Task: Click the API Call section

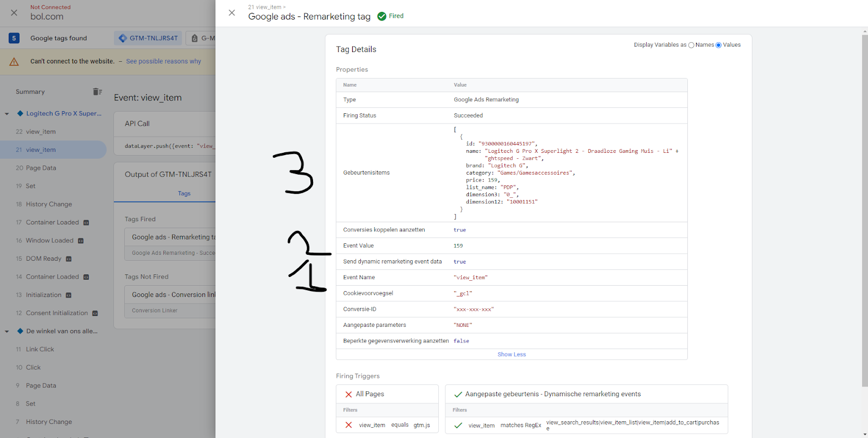Action: (165, 124)
